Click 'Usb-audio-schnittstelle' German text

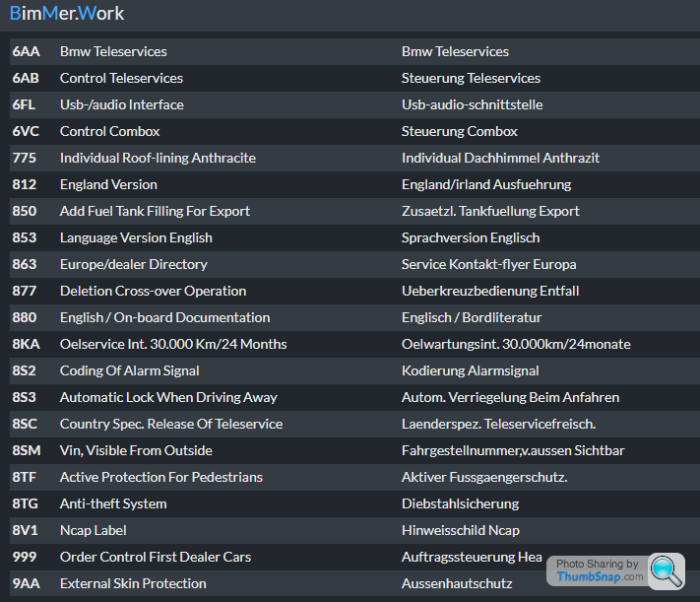[x=473, y=104]
